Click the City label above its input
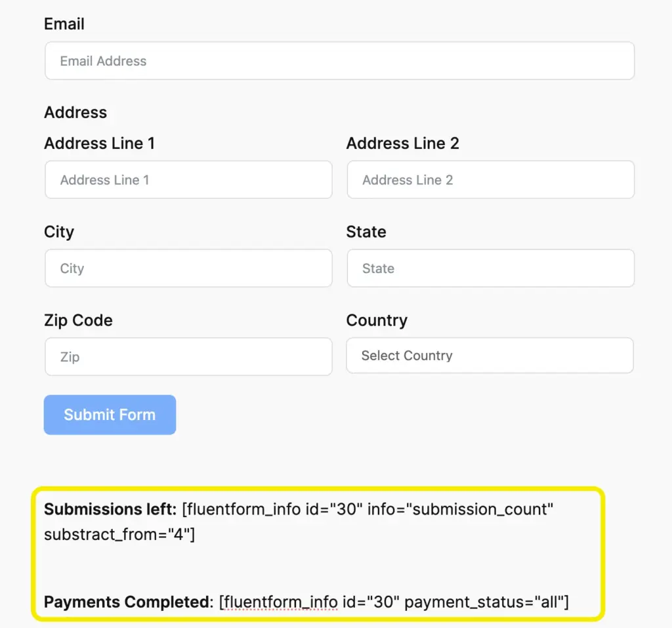This screenshot has width=672, height=628. (x=58, y=232)
